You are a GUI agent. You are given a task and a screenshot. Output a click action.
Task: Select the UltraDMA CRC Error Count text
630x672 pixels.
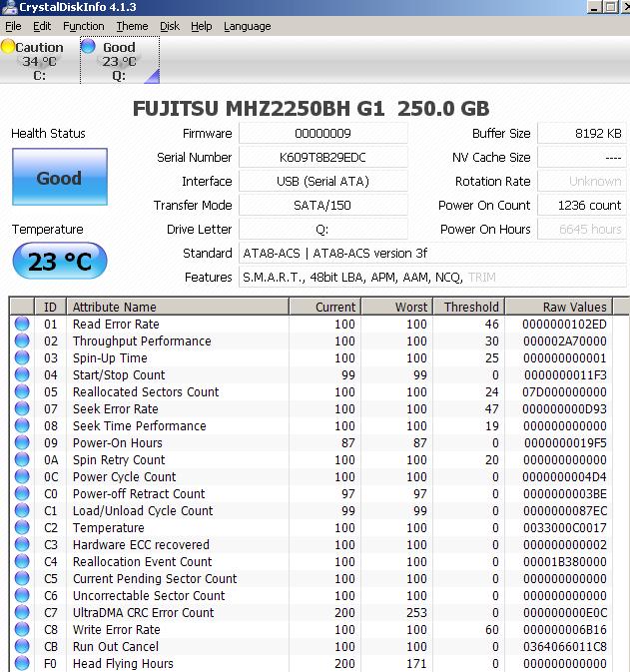[x=143, y=612]
